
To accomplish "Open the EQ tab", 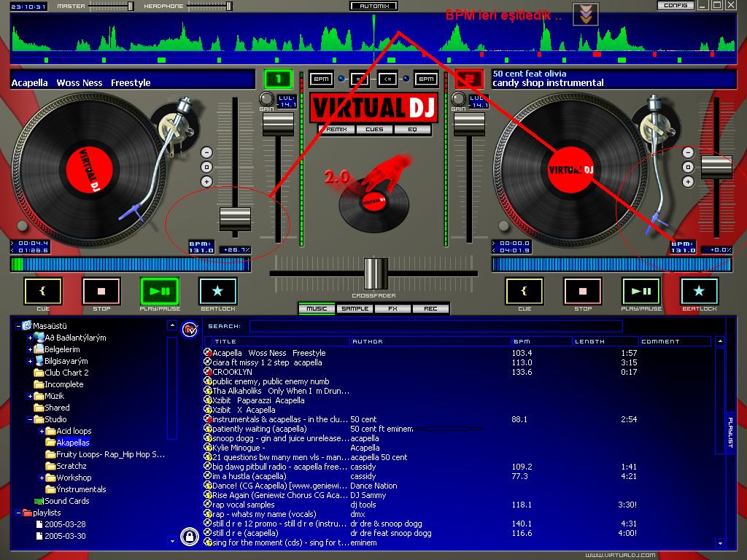I will click(x=412, y=130).
